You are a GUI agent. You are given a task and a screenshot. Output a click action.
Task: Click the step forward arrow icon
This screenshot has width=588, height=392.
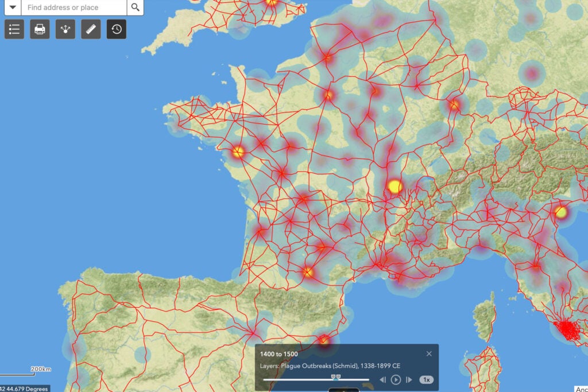[409, 379]
